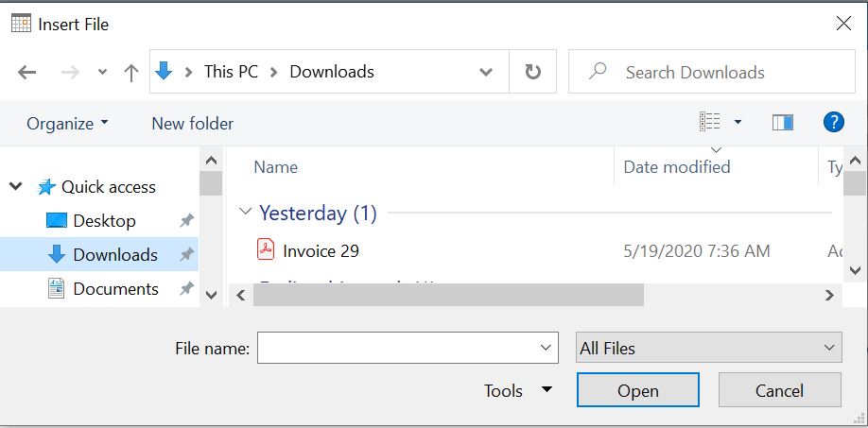The image size is (868, 428).
Task: Refresh the Downloads folder listing
Action: (533, 72)
